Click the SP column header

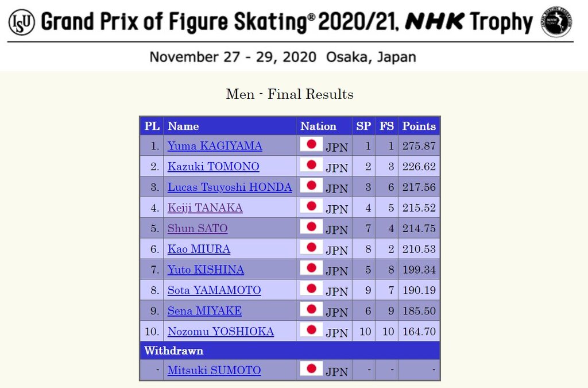(363, 126)
